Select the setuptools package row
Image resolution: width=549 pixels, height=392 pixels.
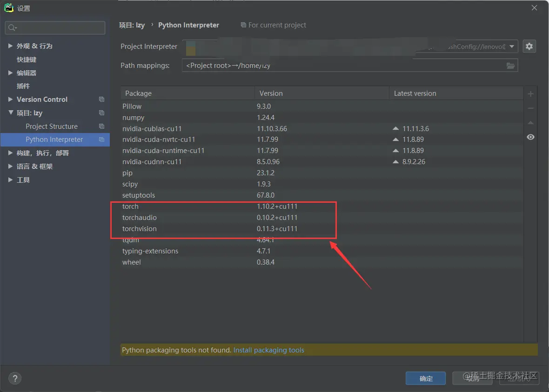point(322,195)
